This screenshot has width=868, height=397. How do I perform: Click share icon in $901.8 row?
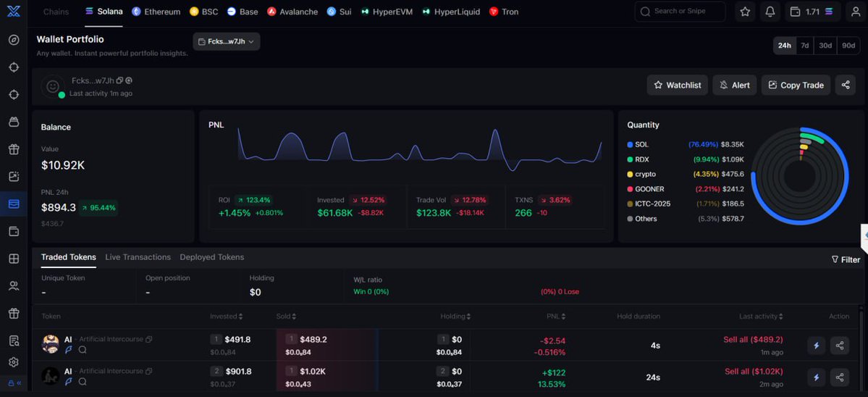coord(840,377)
